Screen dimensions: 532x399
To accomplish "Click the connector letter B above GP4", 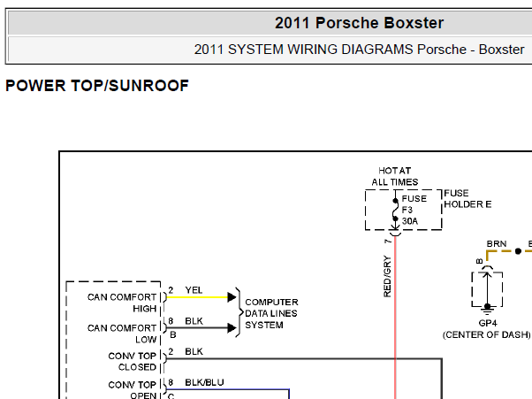I will (479, 261).
